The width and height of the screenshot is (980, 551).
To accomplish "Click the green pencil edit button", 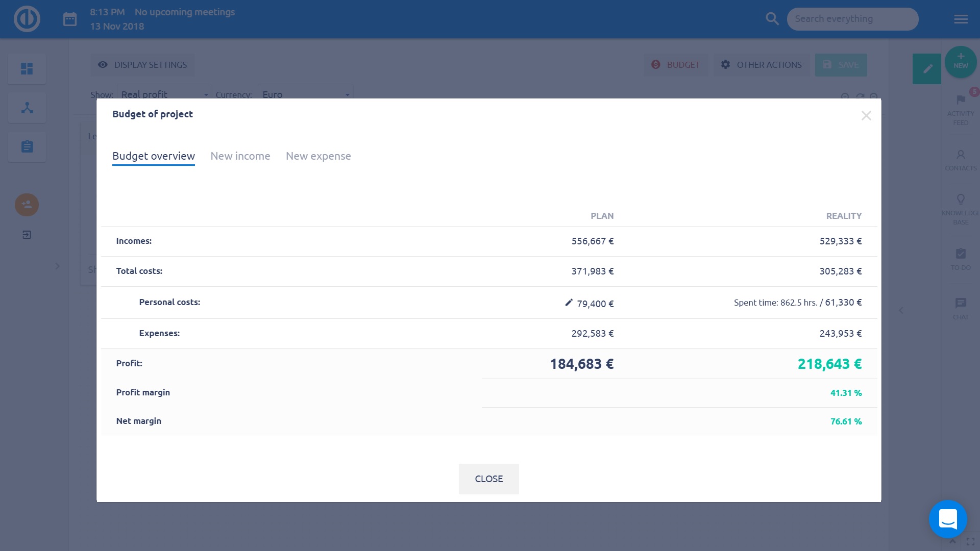I will (927, 68).
